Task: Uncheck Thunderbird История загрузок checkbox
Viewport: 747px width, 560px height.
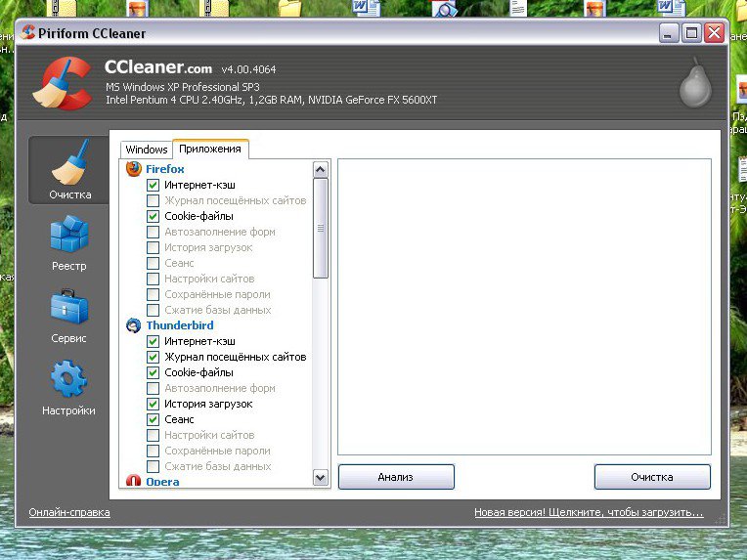Action: point(154,404)
